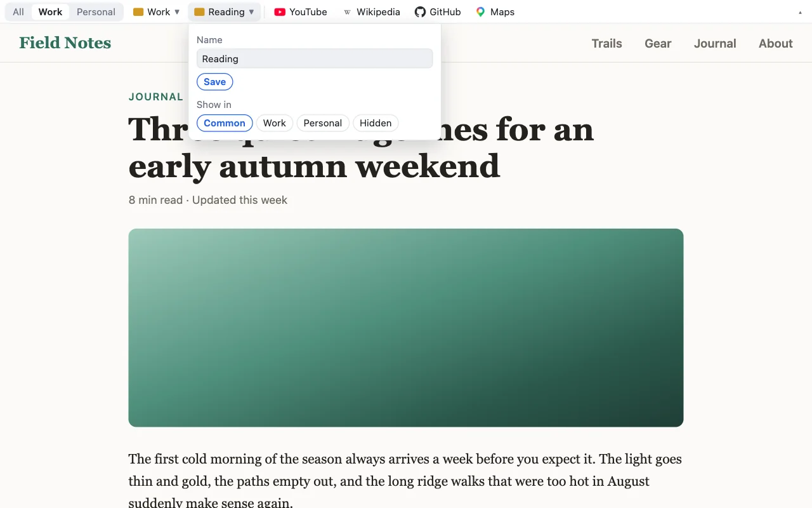Screen dimensions: 812x508
Task: Click the YouTube bookmark icon
Action: point(280,12)
